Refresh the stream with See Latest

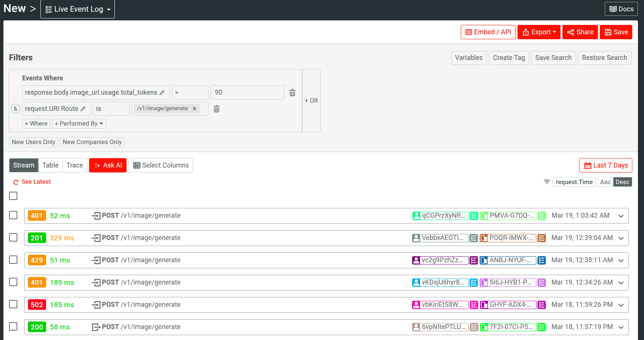point(32,182)
